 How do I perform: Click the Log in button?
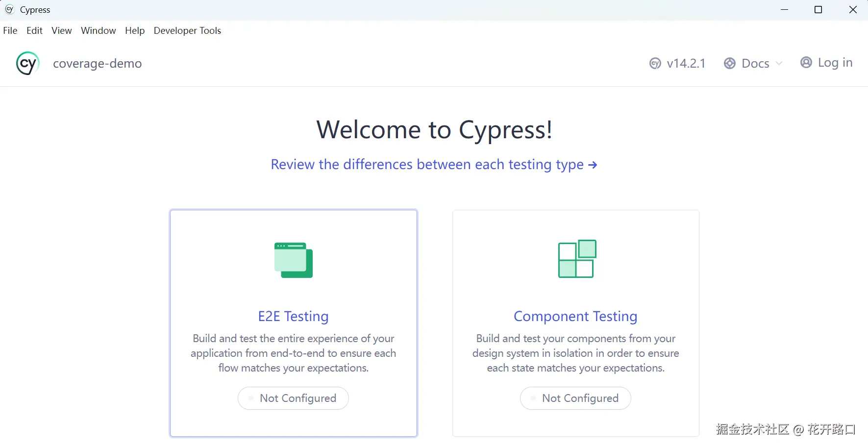coord(826,62)
